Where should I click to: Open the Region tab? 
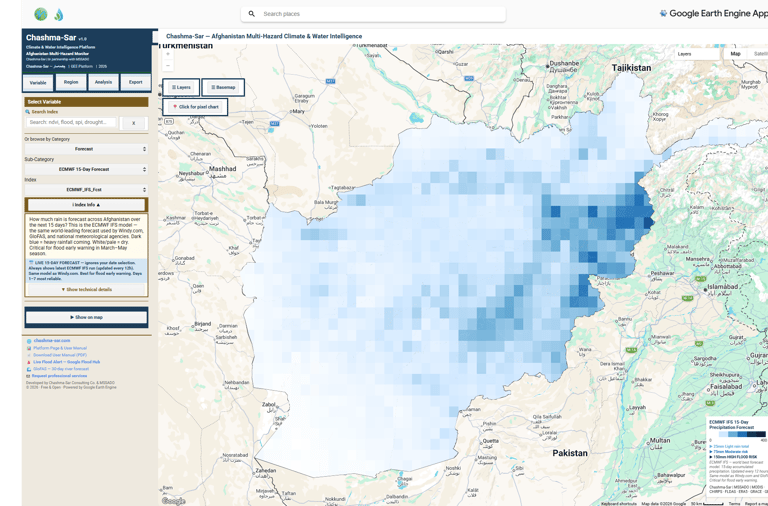(x=71, y=82)
